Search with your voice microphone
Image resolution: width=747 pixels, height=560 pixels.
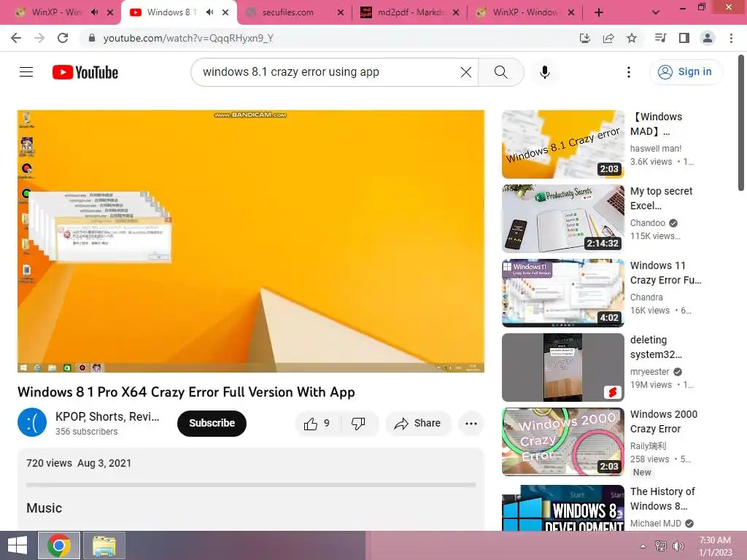(545, 72)
